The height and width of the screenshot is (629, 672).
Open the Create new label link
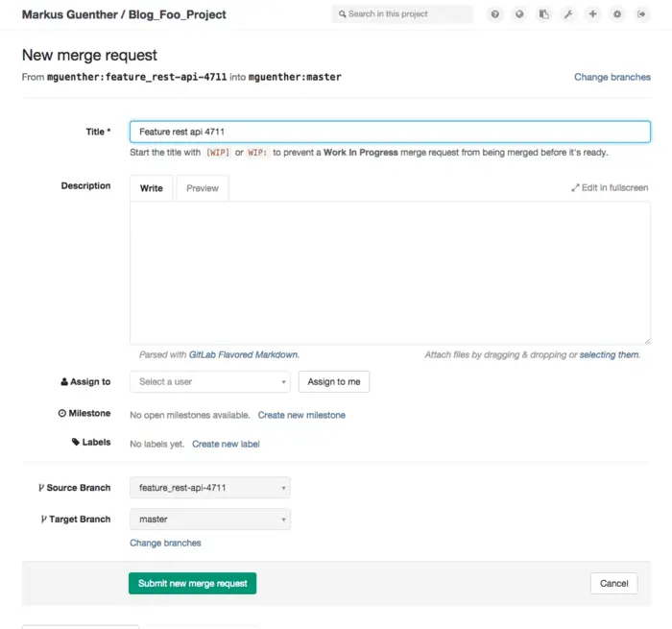tap(226, 444)
